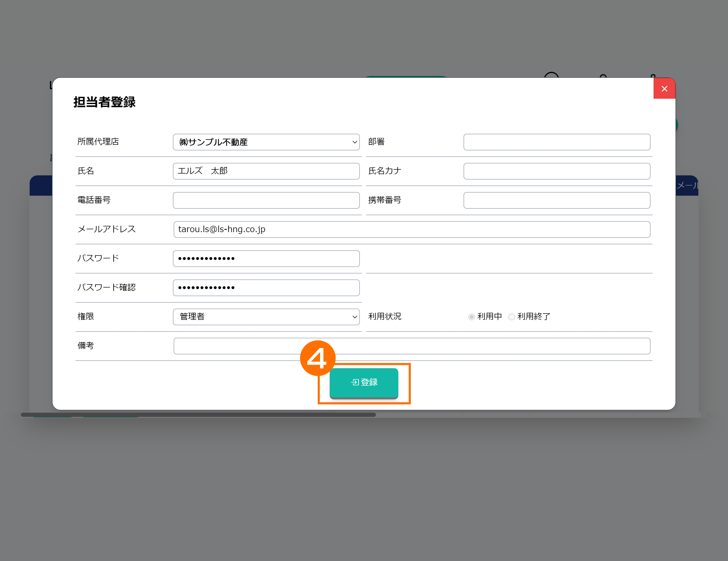Click the メールアドレス input field
The height and width of the screenshot is (561, 728).
click(x=411, y=229)
